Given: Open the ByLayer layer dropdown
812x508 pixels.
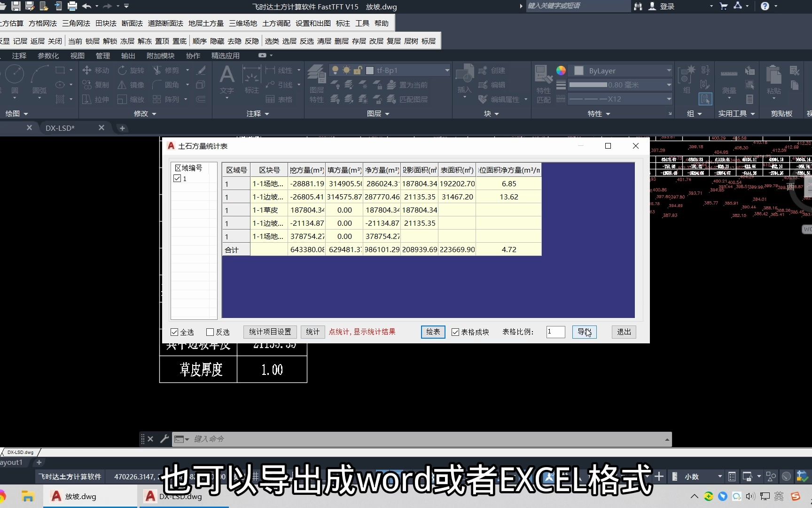Looking at the screenshot, I should [x=669, y=71].
